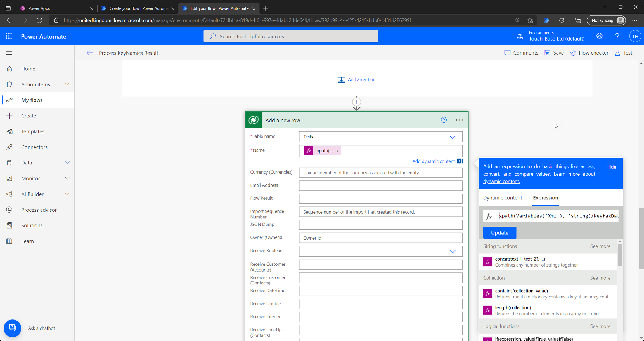Click help icon on Add a new row
644x341 pixels.
[444, 120]
